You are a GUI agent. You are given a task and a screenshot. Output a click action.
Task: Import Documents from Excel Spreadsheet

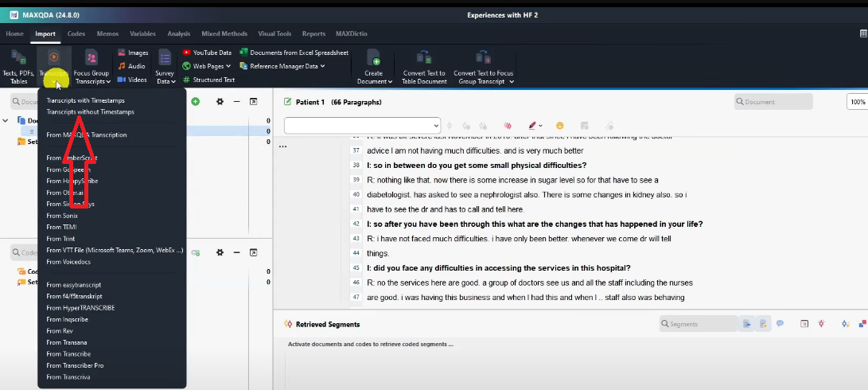tap(294, 53)
